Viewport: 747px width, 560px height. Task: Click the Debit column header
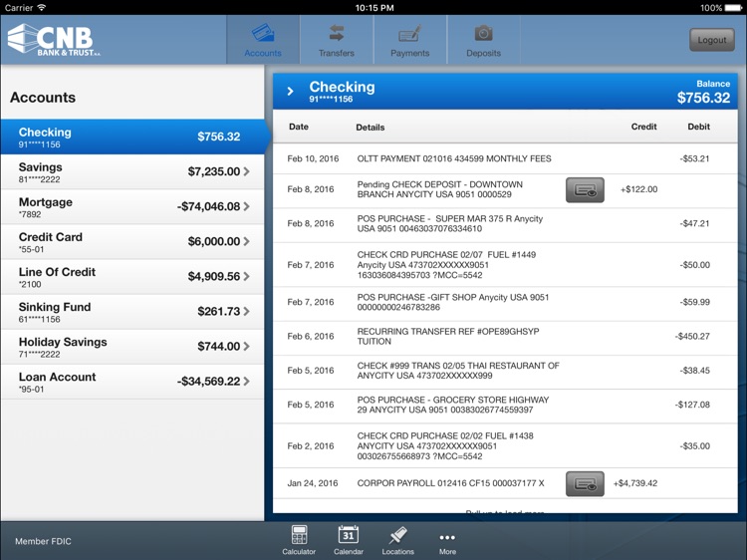(698, 127)
